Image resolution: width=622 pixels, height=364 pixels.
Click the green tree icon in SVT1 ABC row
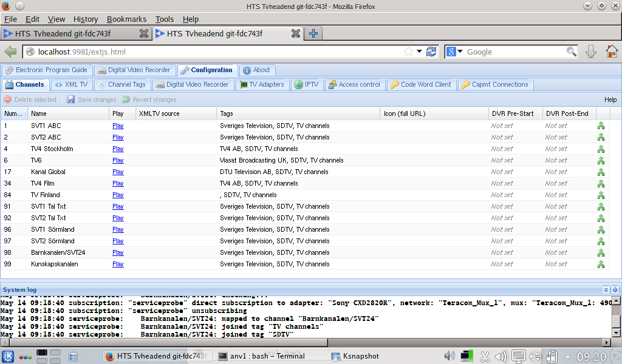click(x=601, y=126)
